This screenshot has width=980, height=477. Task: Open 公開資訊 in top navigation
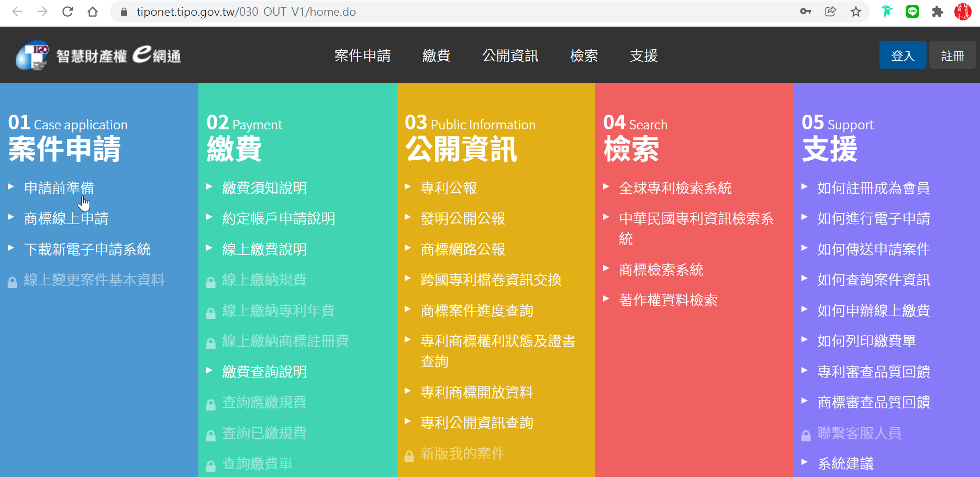pyautogui.click(x=510, y=56)
